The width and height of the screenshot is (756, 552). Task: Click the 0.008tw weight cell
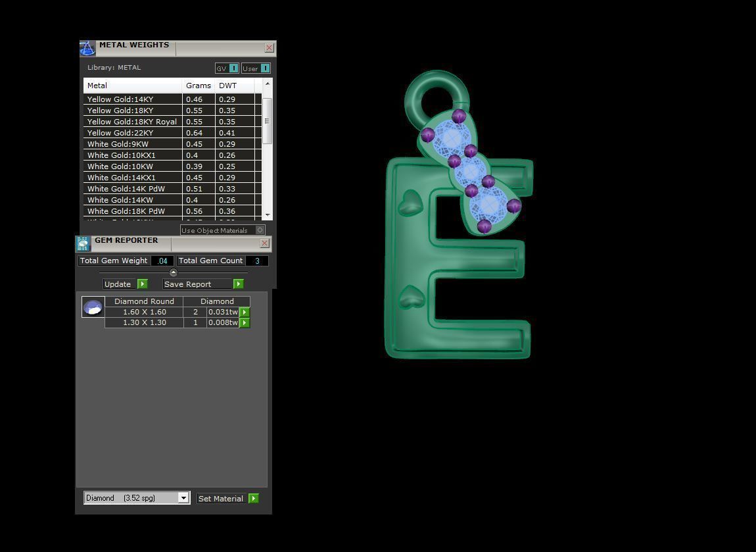click(223, 323)
